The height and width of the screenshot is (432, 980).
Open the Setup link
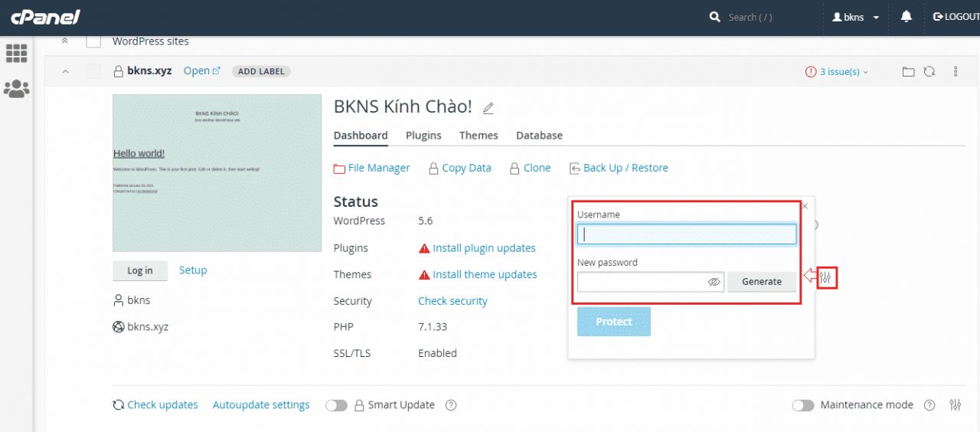pyautogui.click(x=193, y=270)
